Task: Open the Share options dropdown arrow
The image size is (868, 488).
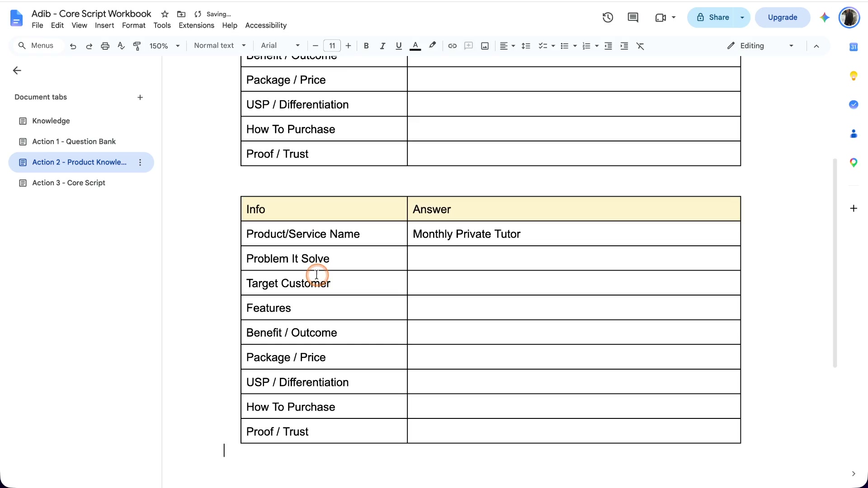Action: point(742,17)
